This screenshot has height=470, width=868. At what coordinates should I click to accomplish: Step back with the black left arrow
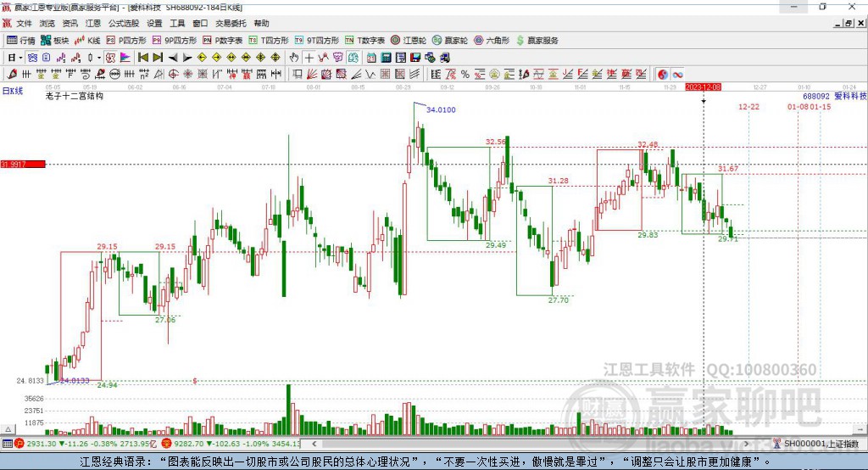[x=173, y=58]
